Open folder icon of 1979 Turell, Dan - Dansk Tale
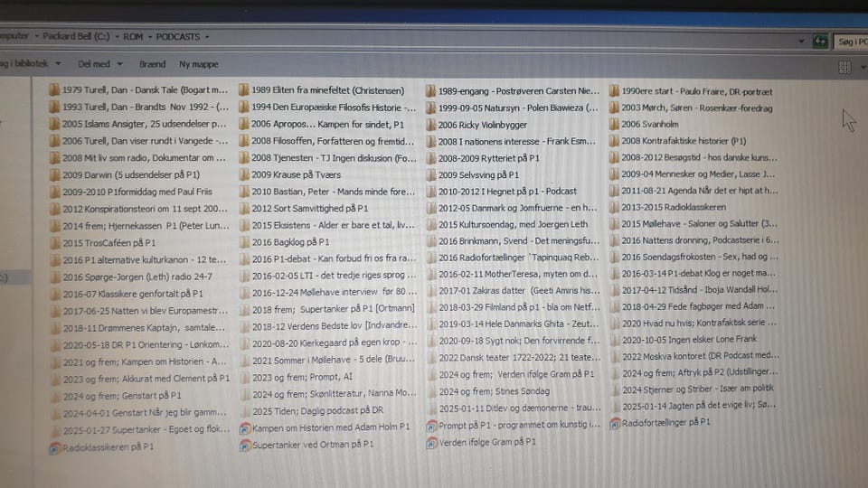The height and width of the screenshot is (488, 868). 54,89
